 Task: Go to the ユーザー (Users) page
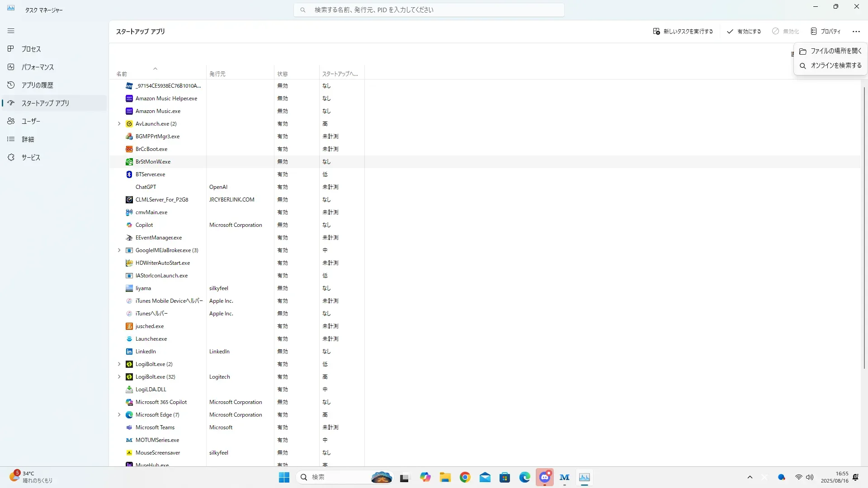point(31,121)
